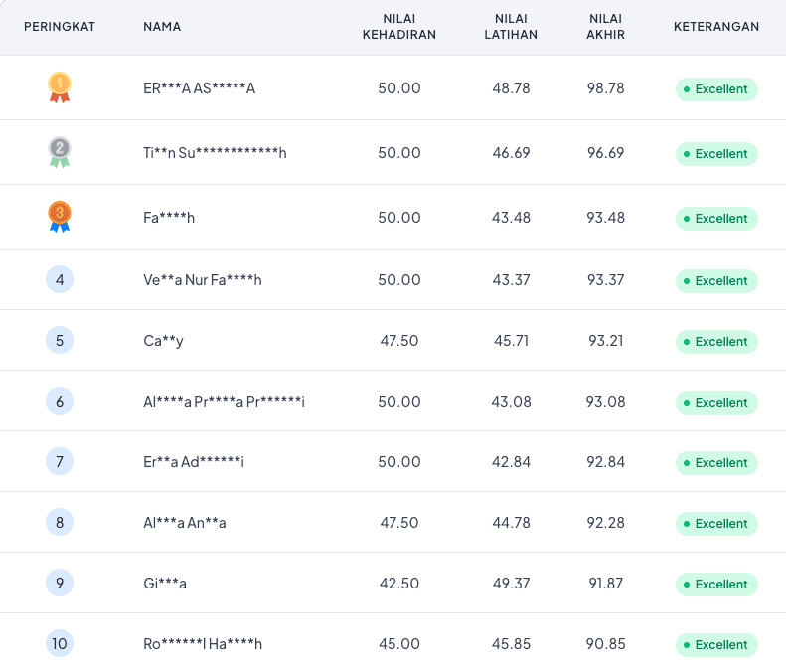Click final score 96.69
Viewport: 786px width, 672px height.
click(605, 152)
